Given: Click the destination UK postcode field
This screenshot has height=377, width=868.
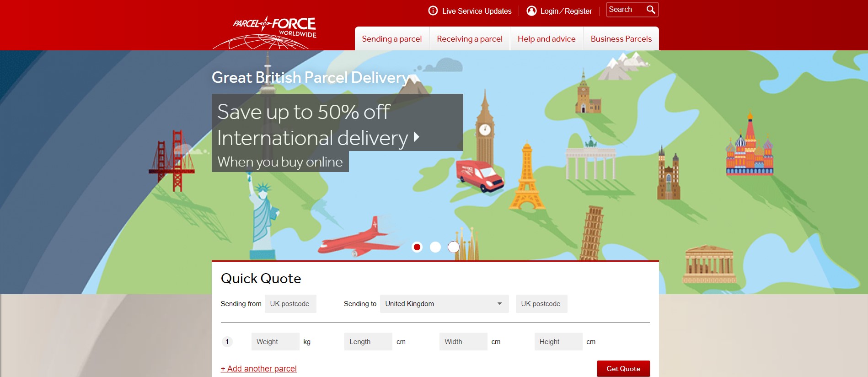Looking at the screenshot, I should click(x=541, y=304).
